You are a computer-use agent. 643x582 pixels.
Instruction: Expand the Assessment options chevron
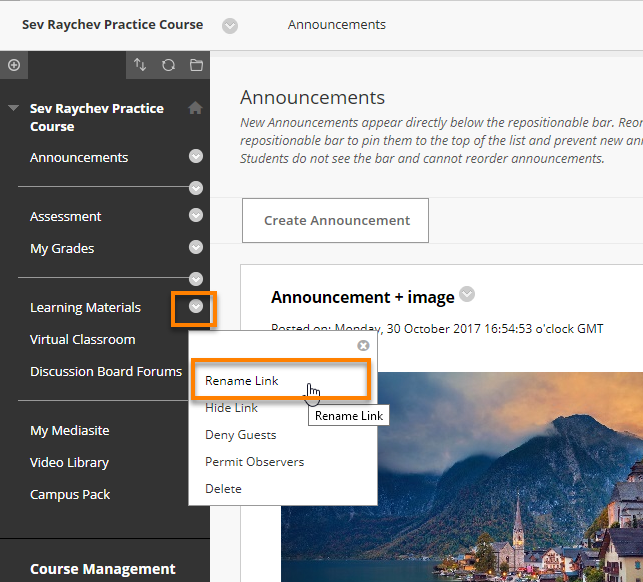pos(196,216)
